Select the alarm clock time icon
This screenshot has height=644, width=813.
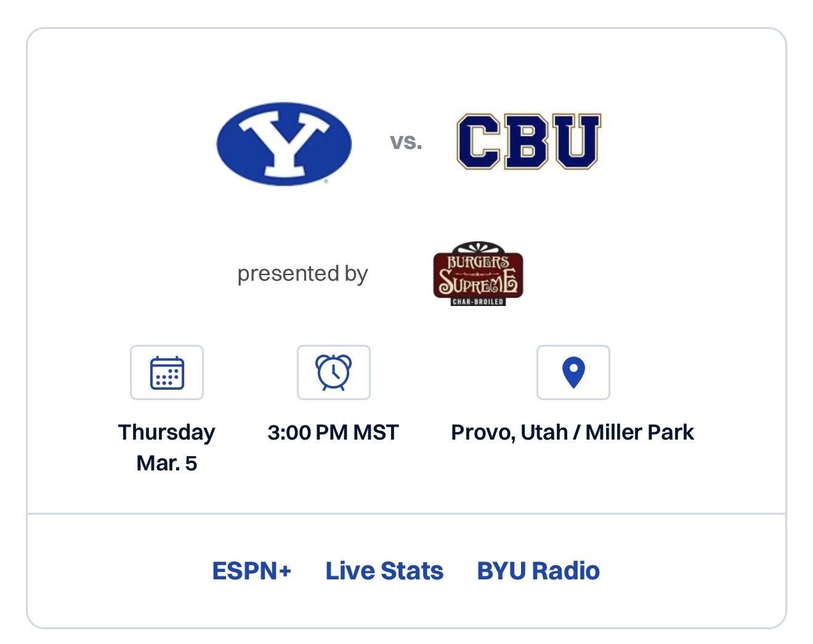point(333,372)
